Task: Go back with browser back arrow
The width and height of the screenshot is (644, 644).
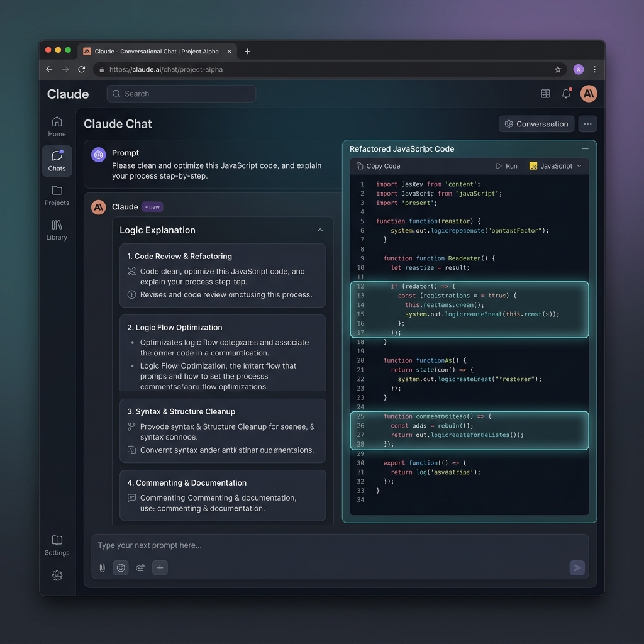Action: 49,69
